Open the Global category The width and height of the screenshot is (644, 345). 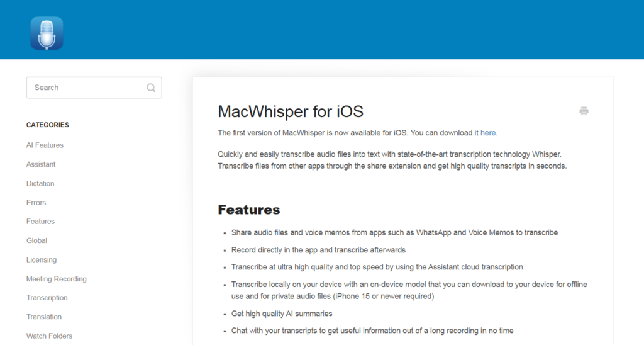coord(36,240)
